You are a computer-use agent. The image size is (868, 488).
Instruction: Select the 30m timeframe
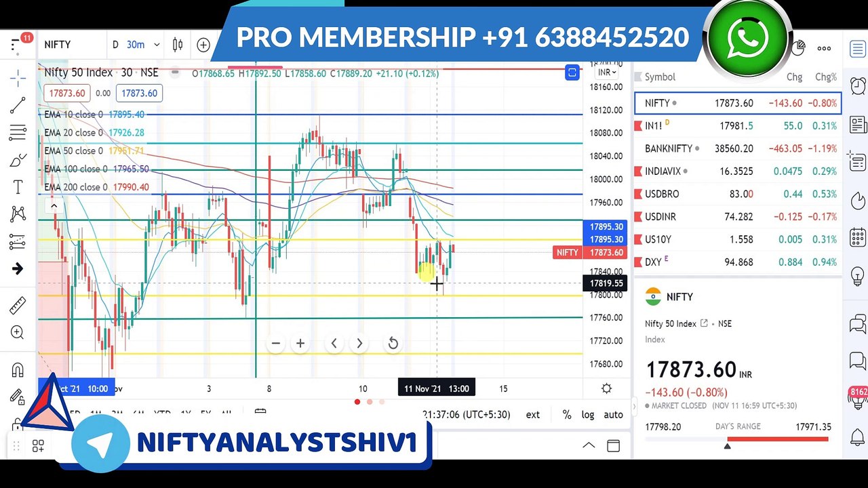coord(136,45)
